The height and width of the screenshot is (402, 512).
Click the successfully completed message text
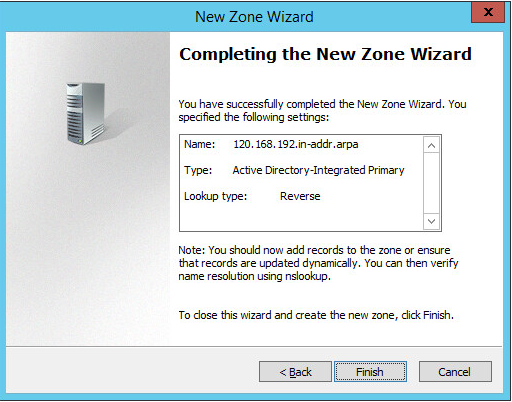coord(322,111)
